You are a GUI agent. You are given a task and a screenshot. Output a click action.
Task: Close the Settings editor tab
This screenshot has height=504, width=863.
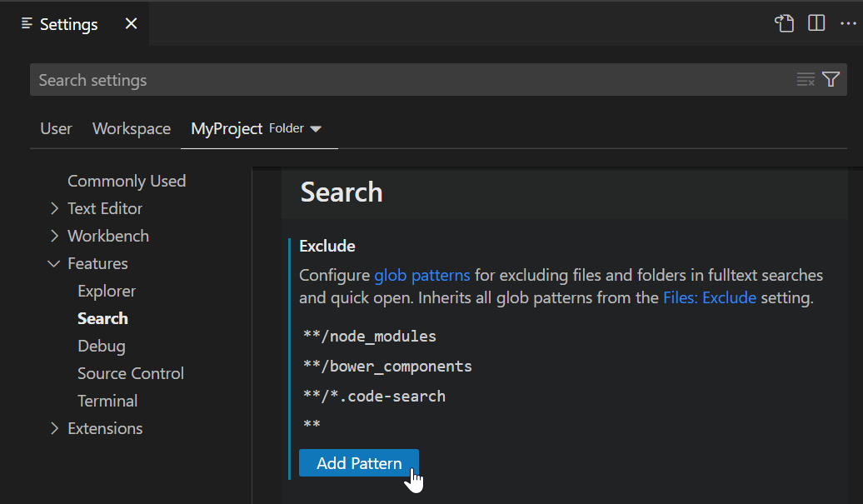click(131, 23)
